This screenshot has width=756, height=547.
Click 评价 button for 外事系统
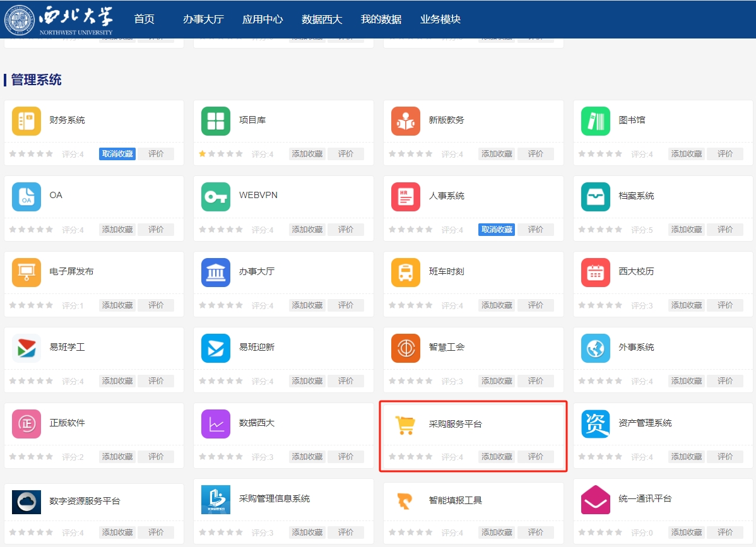pyautogui.click(x=725, y=380)
